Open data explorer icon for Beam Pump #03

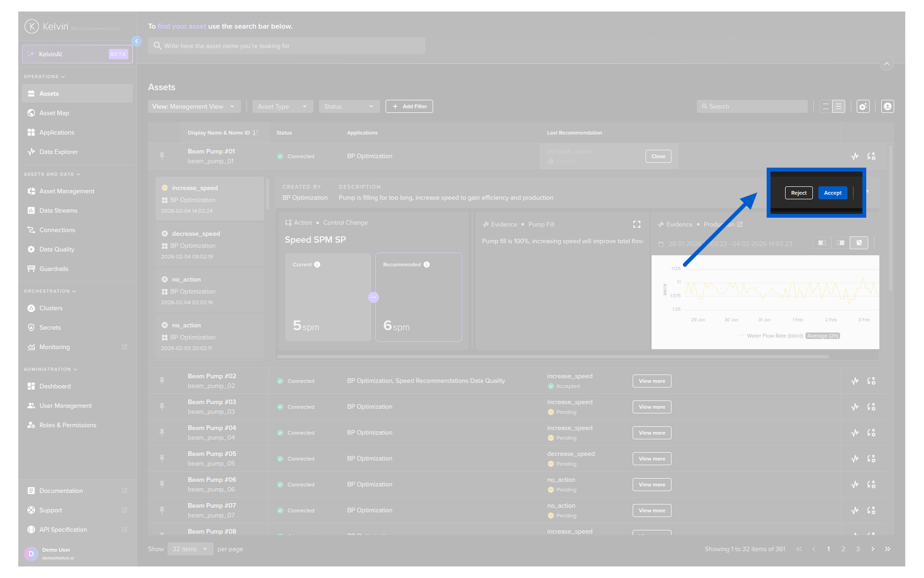[x=854, y=407]
